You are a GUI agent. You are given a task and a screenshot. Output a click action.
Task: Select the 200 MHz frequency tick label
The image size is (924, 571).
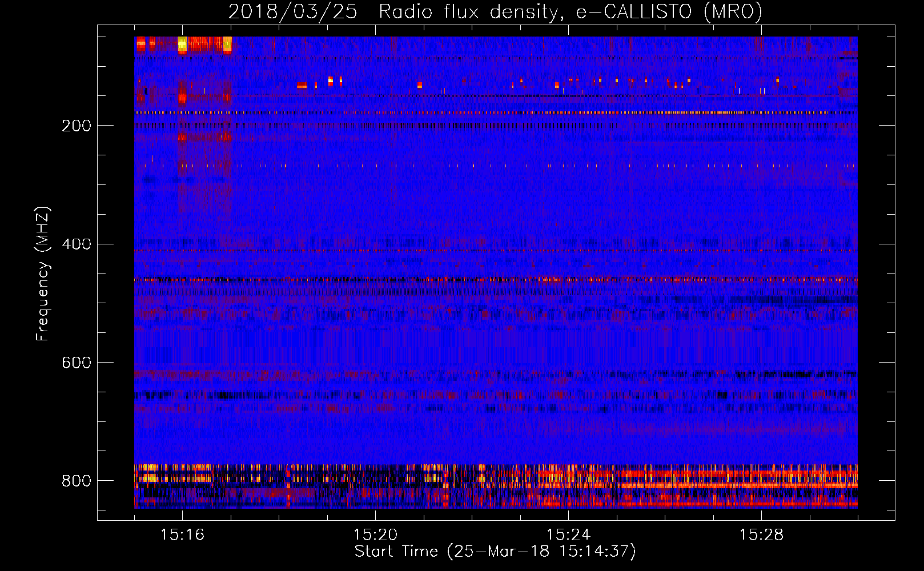point(77,126)
